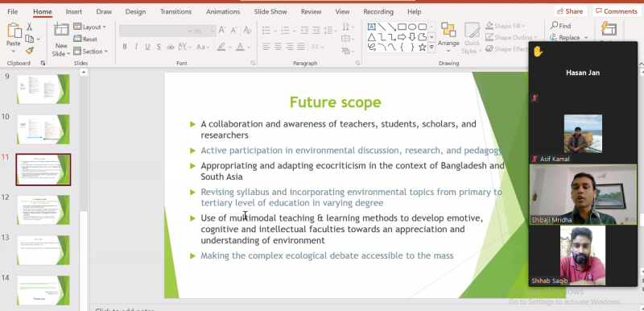Screen dimensions: 644x311
Task: Click Clear All Formatting icon
Action: click(247, 31)
